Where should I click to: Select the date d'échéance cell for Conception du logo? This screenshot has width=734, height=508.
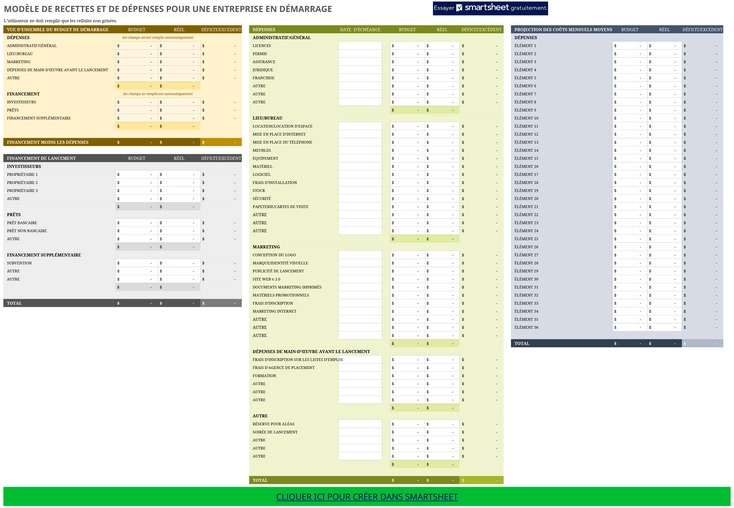[360, 255]
